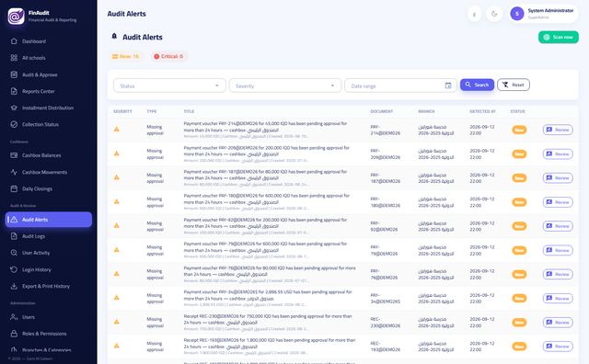This screenshot has height=364, width=589.
Task: Click the Cashbox Movements pulse icon
Action: tap(14, 172)
